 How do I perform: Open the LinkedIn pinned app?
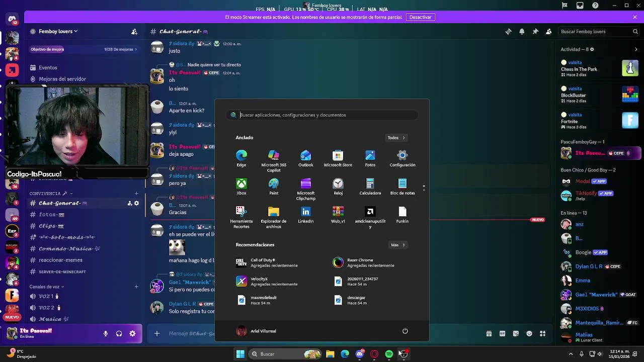[306, 215]
